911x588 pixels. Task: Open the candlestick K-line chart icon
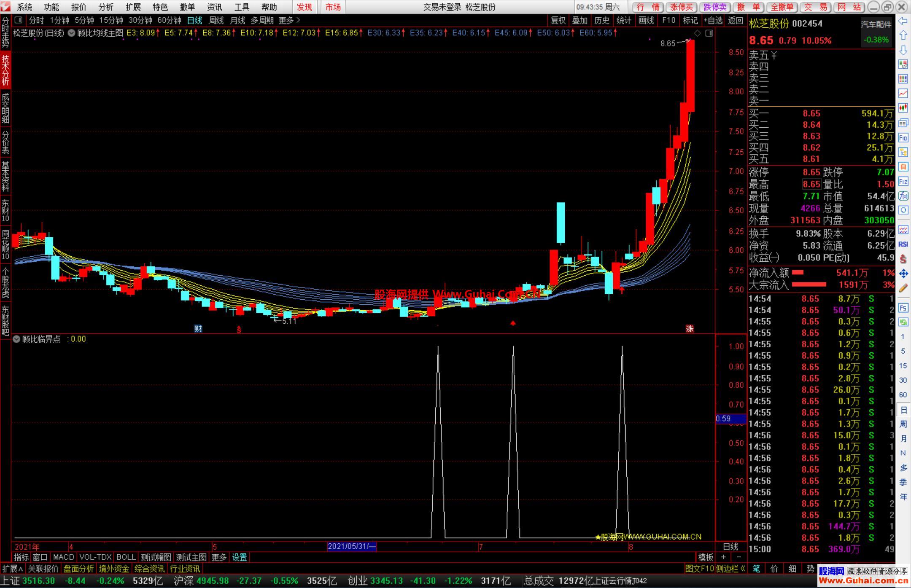[x=903, y=108]
